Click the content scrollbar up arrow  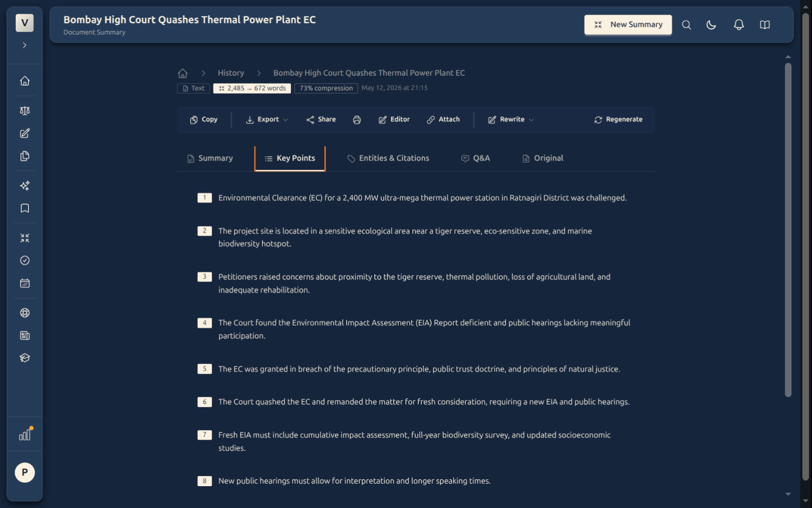(x=788, y=57)
